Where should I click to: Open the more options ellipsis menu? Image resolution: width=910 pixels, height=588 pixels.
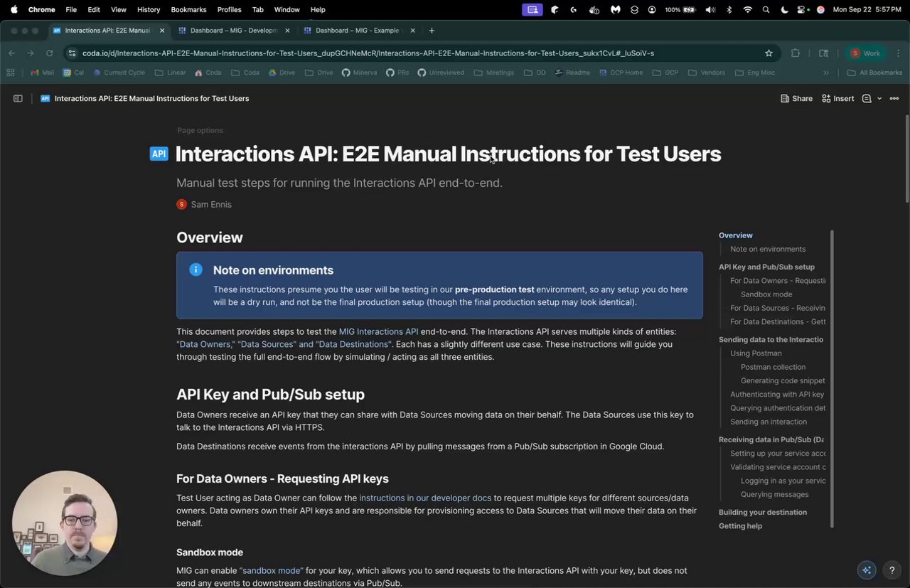[894, 98]
